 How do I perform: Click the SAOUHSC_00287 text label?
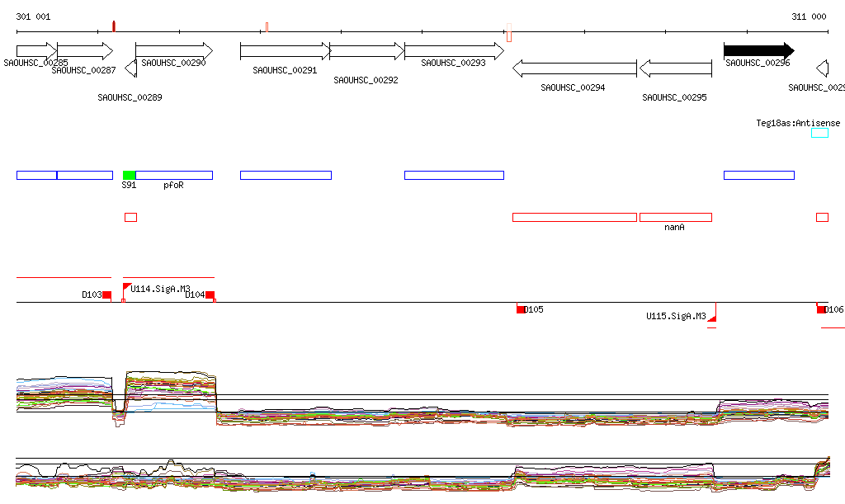point(83,71)
